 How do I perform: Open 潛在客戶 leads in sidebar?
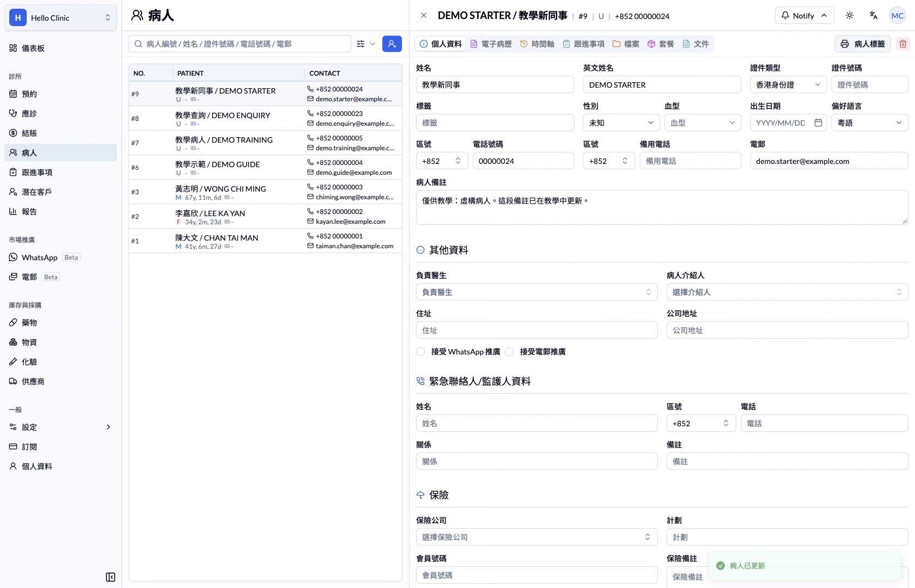point(60,192)
